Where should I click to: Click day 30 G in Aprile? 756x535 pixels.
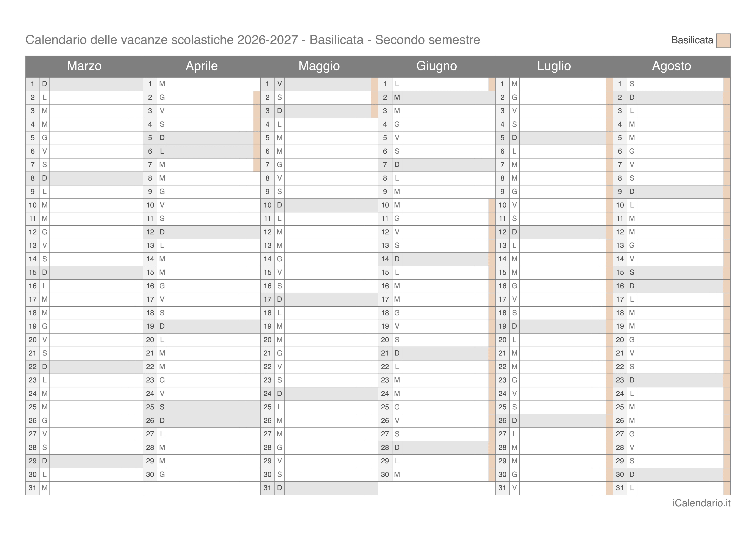pyautogui.click(x=201, y=474)
